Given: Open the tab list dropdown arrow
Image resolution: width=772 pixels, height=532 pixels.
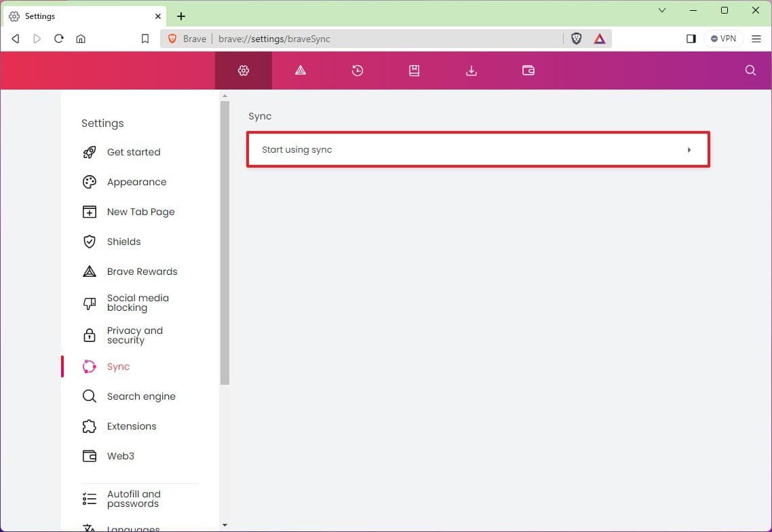Looking at the screenshot, I should (661, 11).
